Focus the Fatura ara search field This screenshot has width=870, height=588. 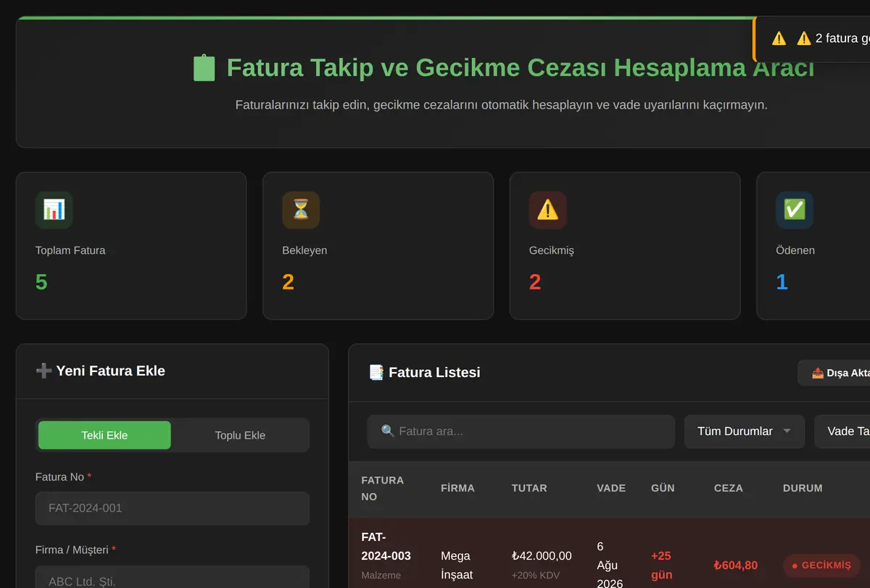pos(521,431)
